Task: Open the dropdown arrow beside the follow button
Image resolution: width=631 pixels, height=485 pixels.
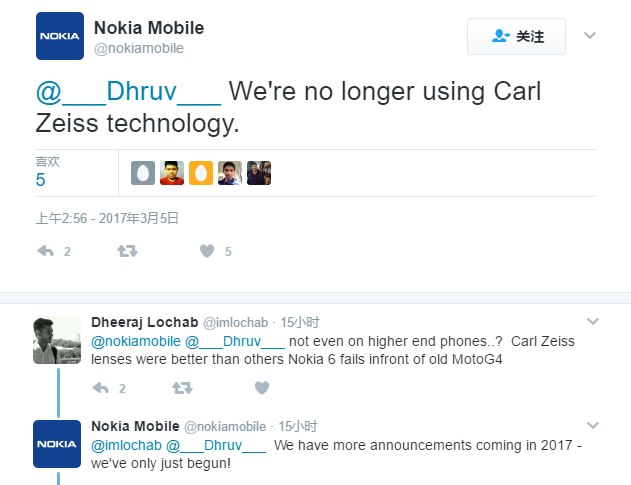Action: 589,36
